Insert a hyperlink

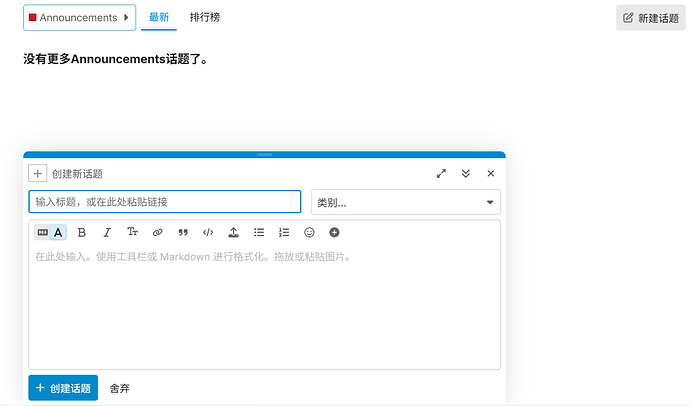158,232
